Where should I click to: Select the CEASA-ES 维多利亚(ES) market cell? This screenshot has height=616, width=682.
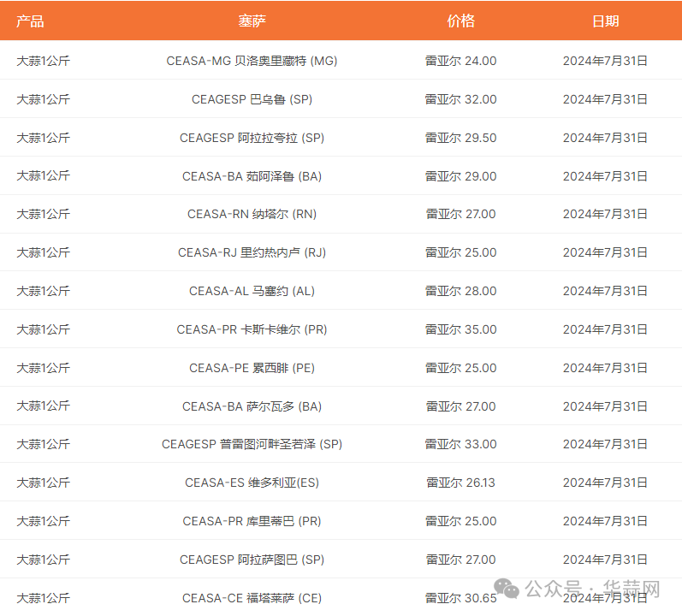point(252,483)
